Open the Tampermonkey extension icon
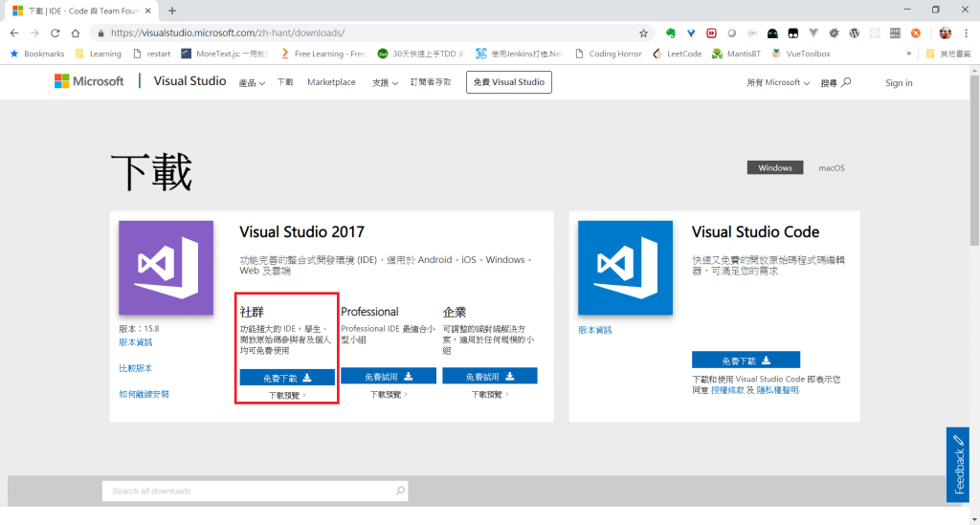 pos(793,33)
